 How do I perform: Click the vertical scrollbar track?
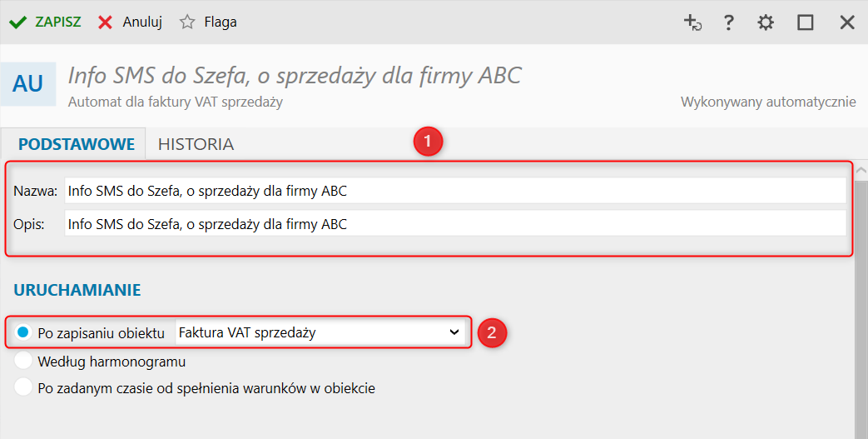pos(861,333)
